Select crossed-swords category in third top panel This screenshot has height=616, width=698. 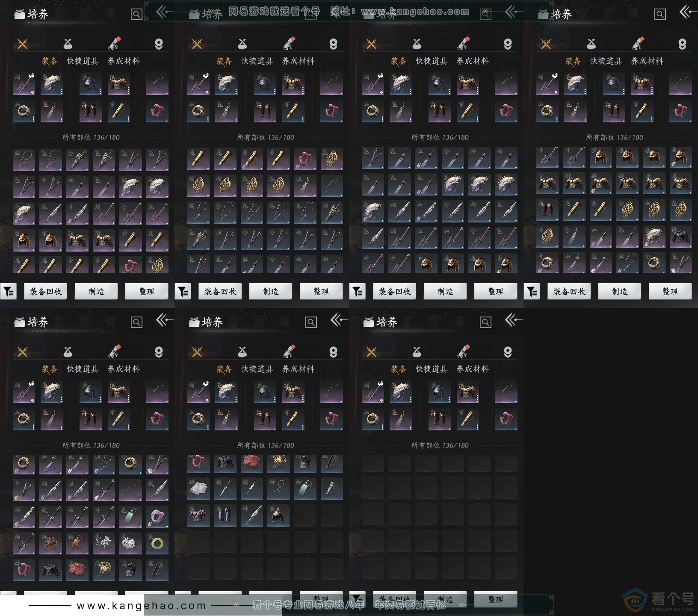coord(372,44)
